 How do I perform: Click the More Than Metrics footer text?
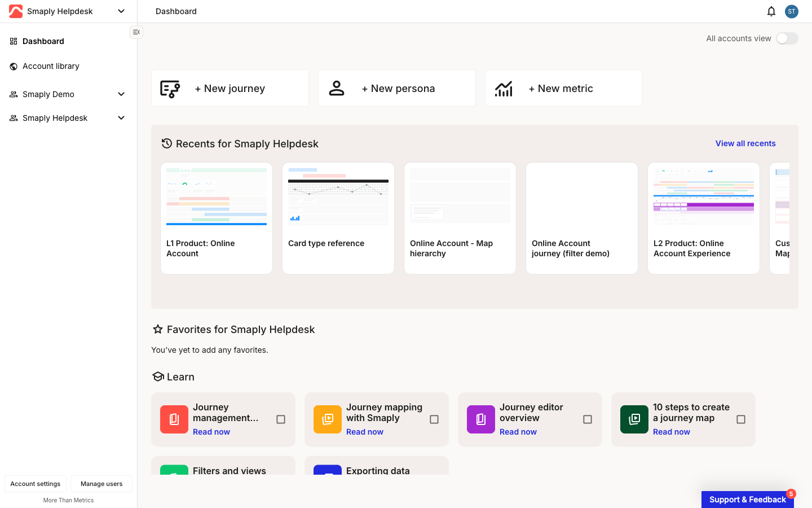(69, 500)
